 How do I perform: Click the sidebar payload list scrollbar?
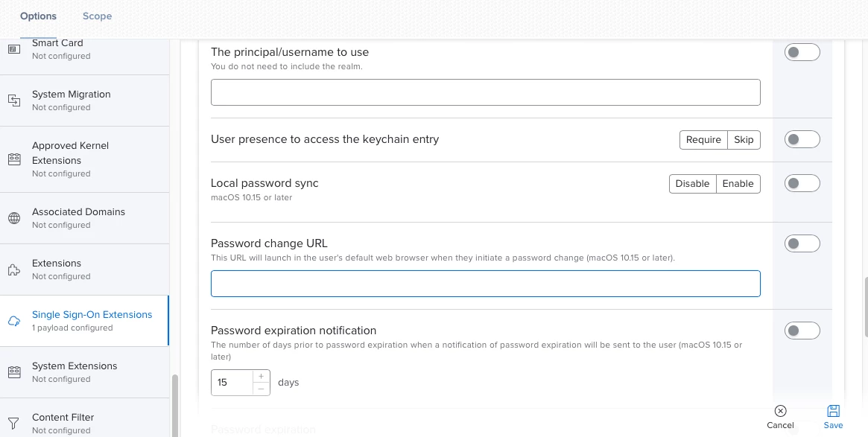pos(175,404)
